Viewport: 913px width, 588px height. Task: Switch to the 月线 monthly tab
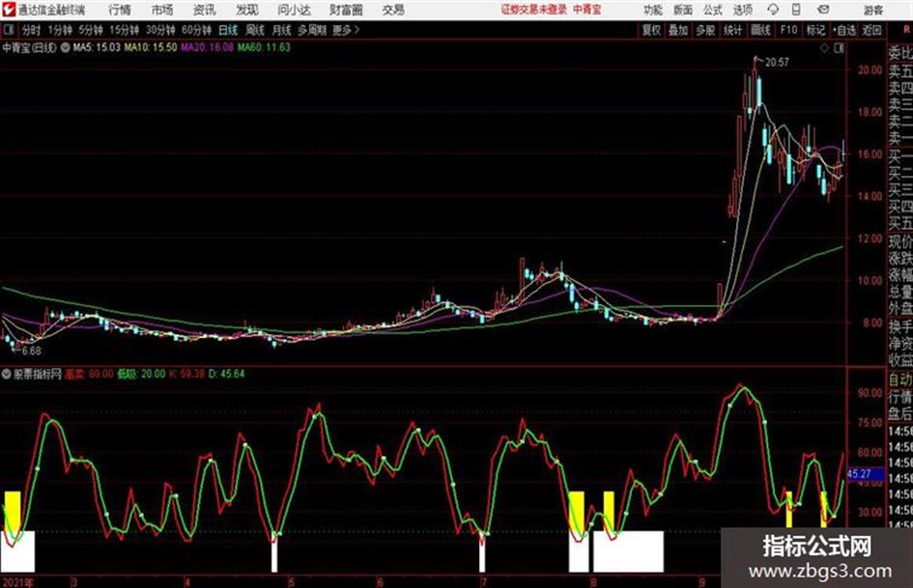[282, 30]
